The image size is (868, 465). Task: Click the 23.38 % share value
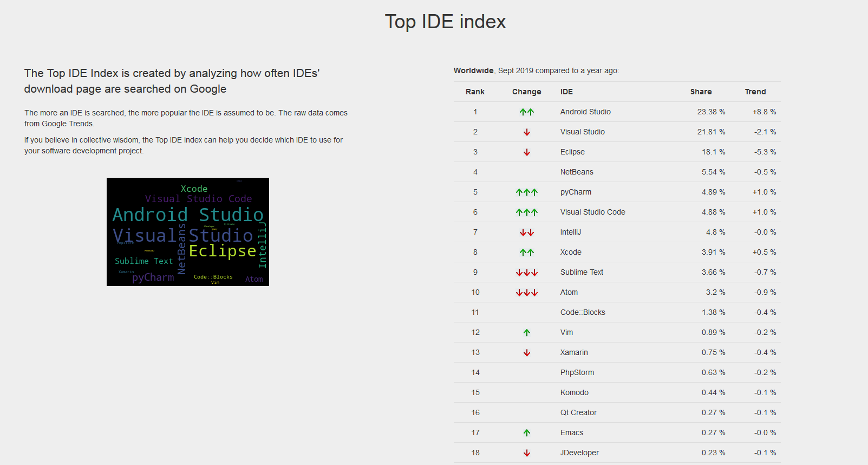[711, 112]
